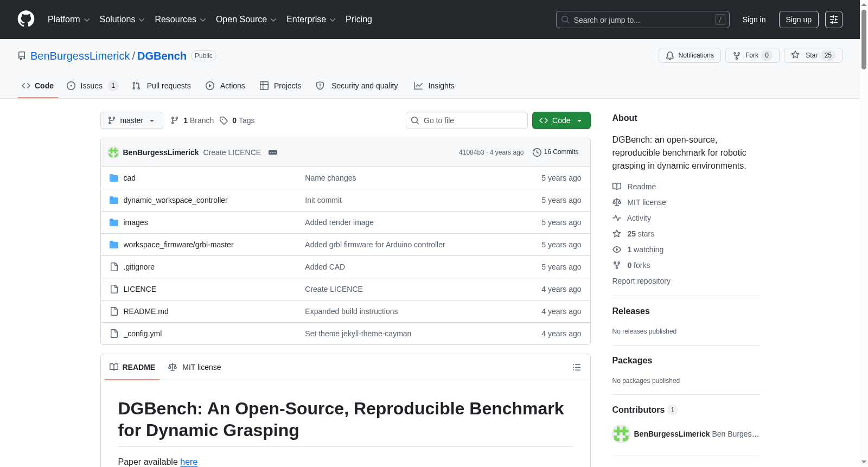Open 'Added grbl firmware for Arduino controller' commit
Image resolution: width=868 pixels, height=467 pixels.
pos(375,245)
